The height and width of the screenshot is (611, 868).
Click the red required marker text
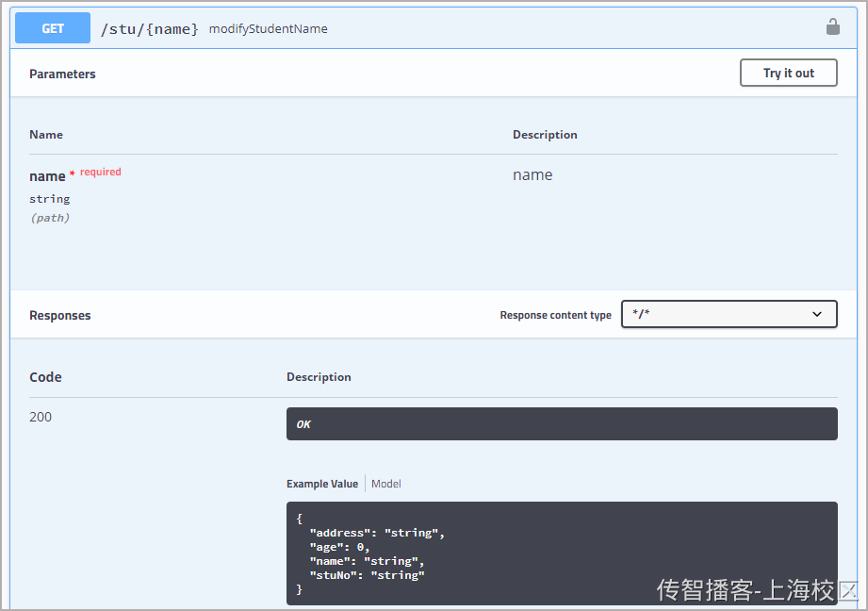pyautogui.click(x=100, y=172)
